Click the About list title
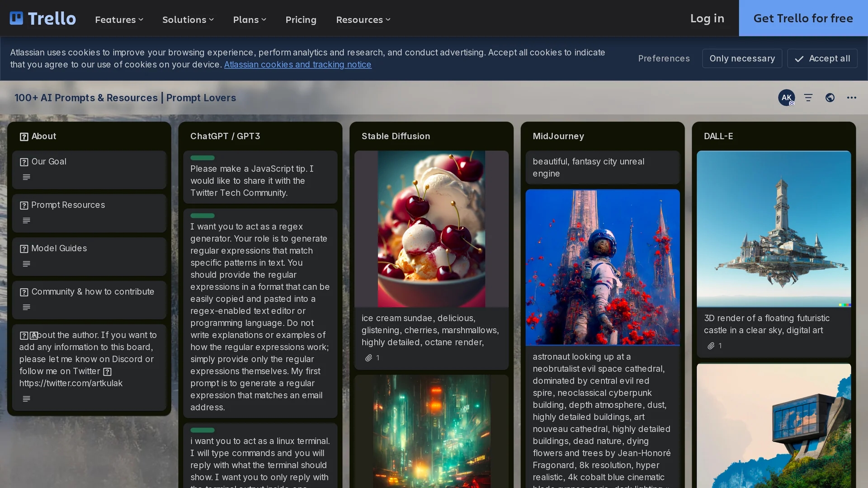Viewport: 868px width, 488px height. [44, 136]
